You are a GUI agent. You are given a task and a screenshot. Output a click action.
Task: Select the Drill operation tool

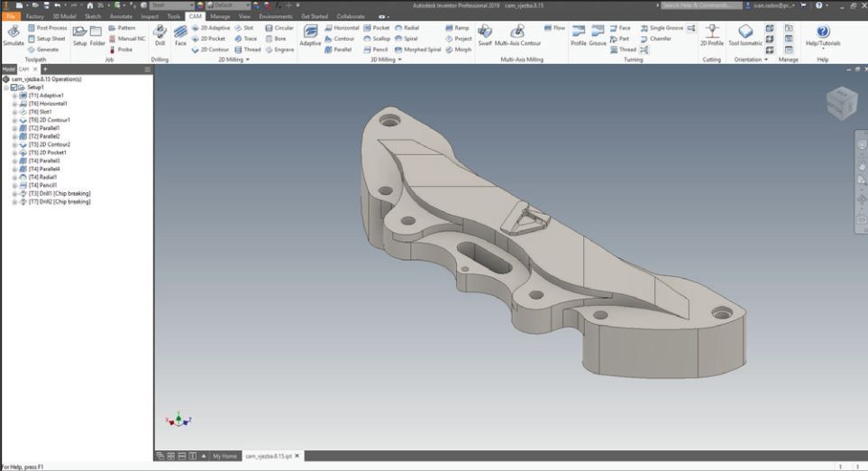point(160,34)
